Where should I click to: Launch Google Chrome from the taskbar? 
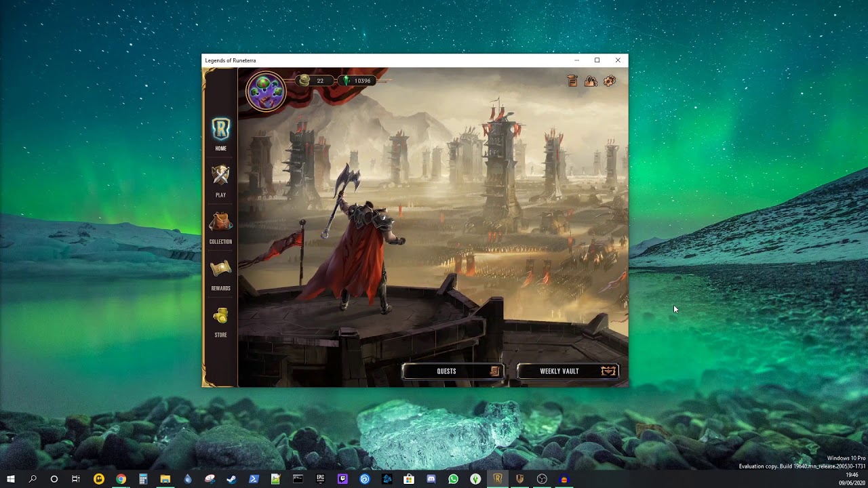[121, 479]
